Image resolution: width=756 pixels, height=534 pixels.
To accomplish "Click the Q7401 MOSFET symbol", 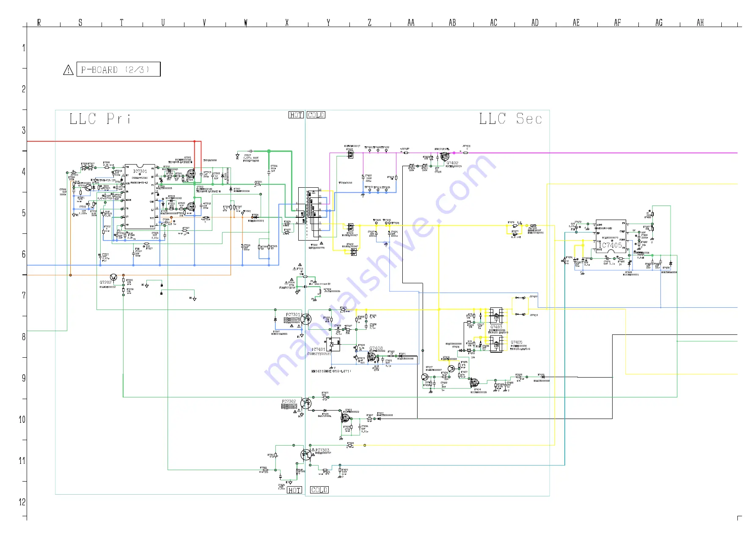I will (x=345, y=418).
